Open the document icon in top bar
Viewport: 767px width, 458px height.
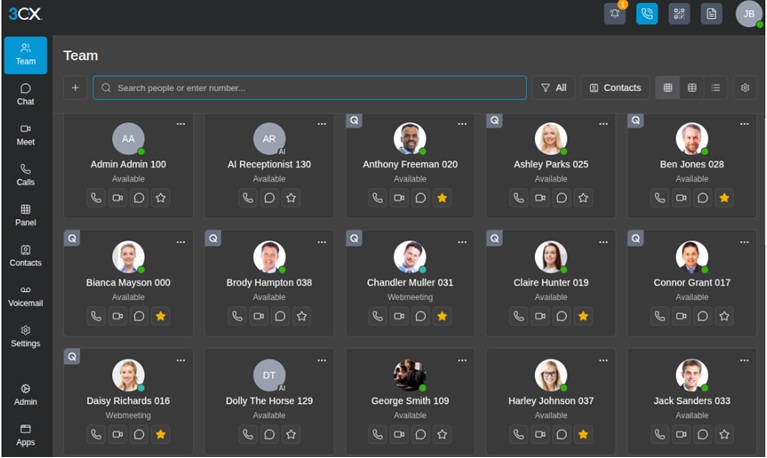click(x=711, y=14)
